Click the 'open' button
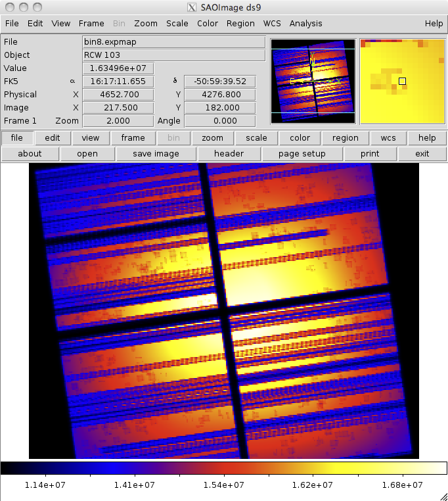Image resolution: width=448 pixels, height=501 pixels. pos(87,153)
